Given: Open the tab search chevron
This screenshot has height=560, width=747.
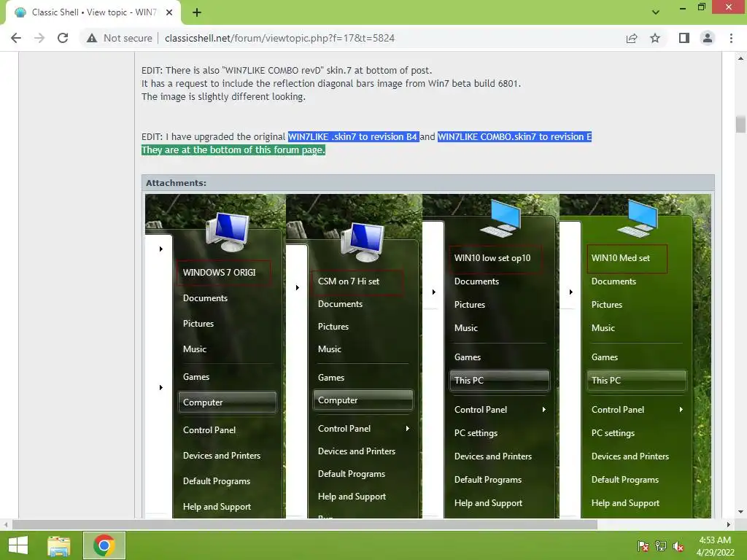Looking at the screenshot, I should click(656, 12).
